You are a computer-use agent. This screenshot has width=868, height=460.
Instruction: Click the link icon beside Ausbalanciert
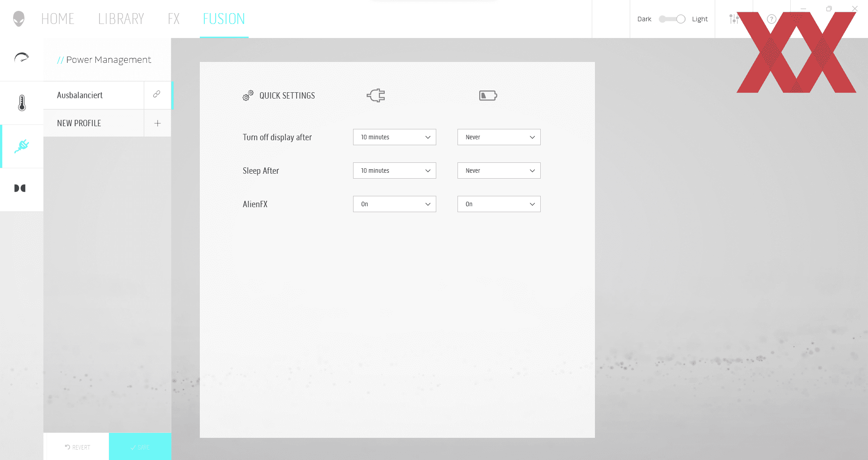(x=157, y=94)
